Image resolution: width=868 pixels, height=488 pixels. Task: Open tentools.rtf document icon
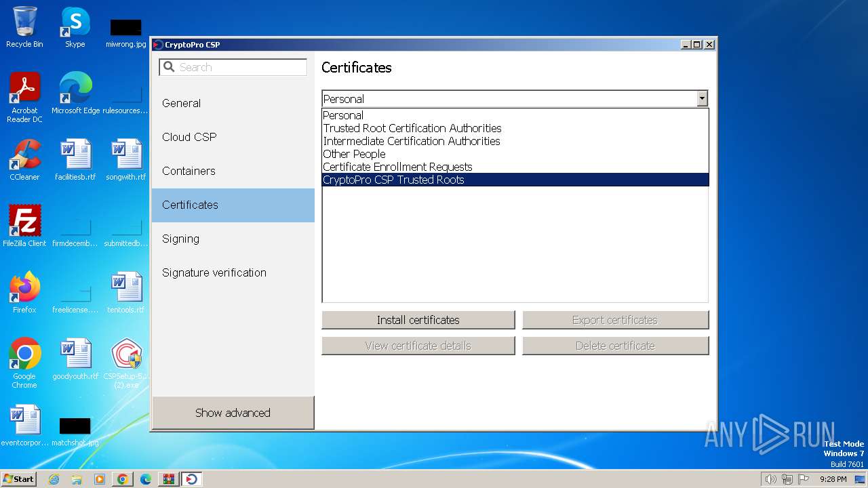click(x=126, y=293)
